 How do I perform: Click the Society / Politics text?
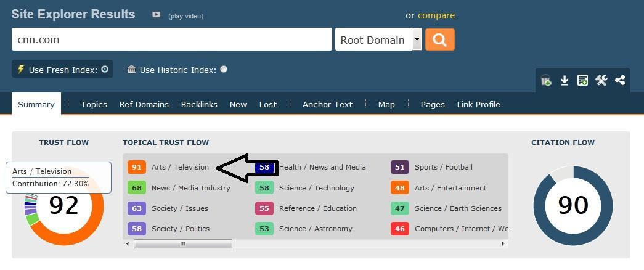coord(181,229)
